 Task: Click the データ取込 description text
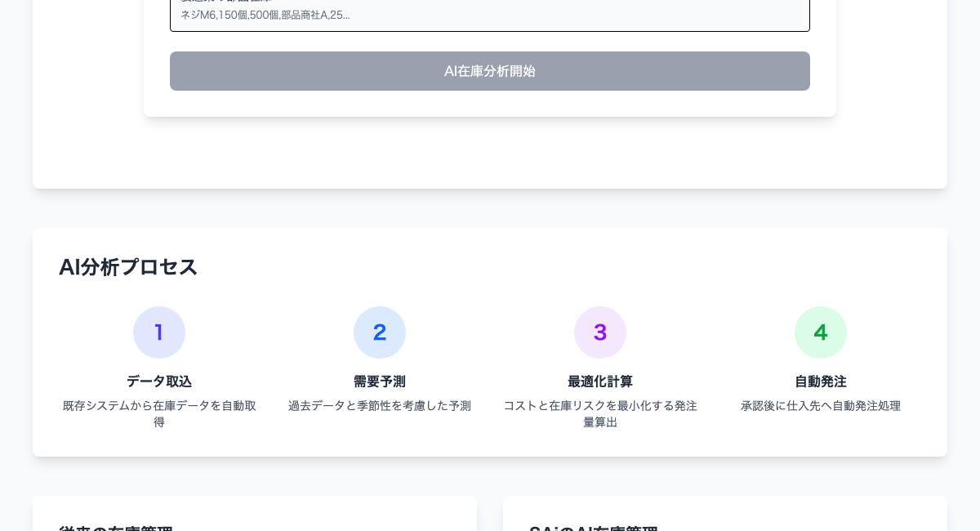click(159, 414)
